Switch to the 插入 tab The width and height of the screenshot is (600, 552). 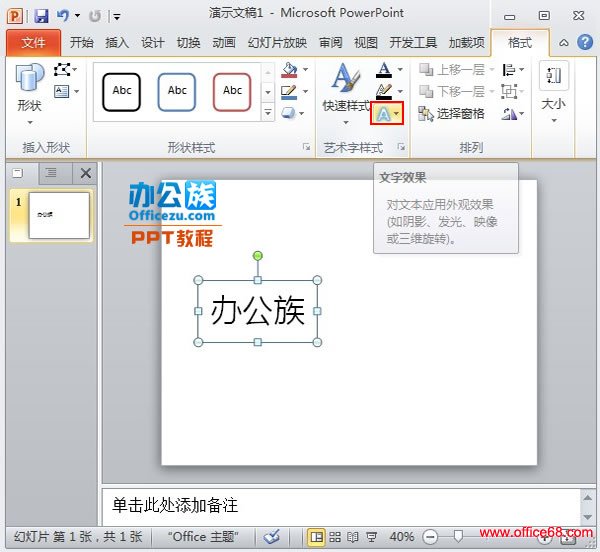click(117, 42)
